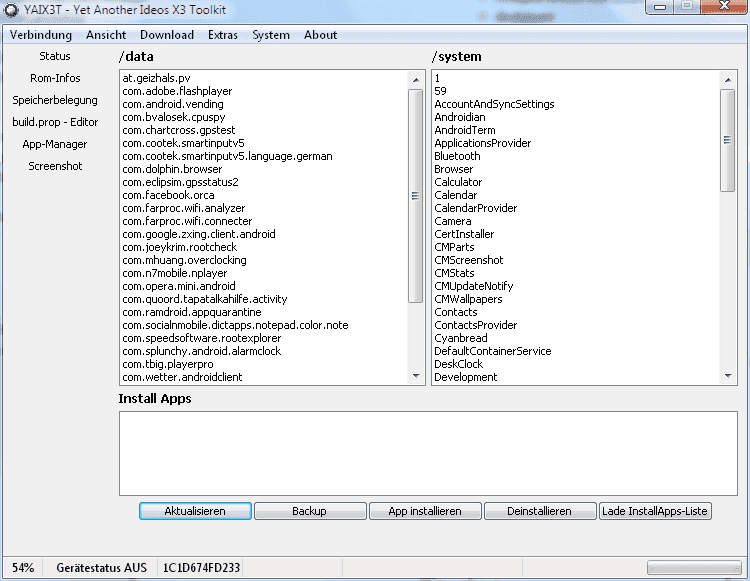This screenshot has height=581, width=750.
Task: Select com.wetter.androidclient entry
Action: (182, 377)
